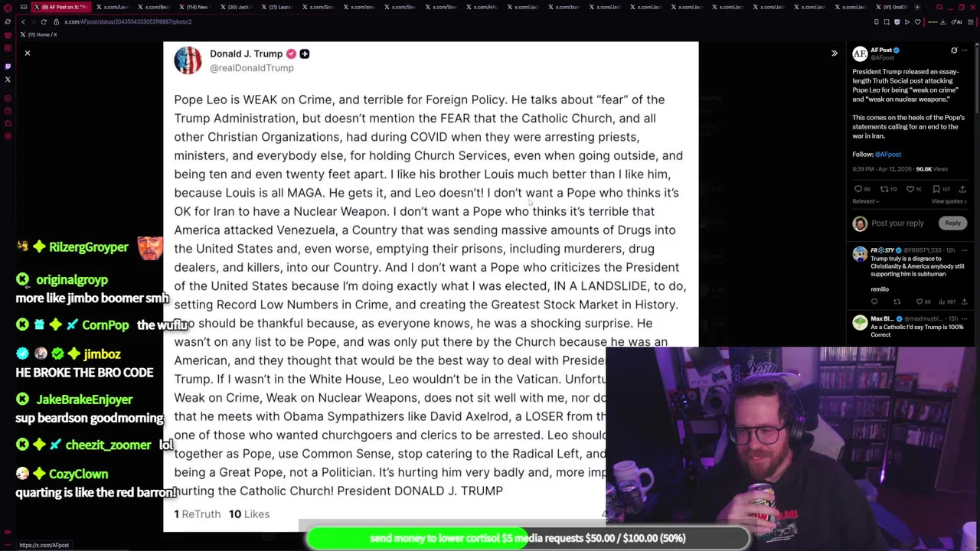Screen dimensions: 980x551
Task: Click the Grok icon on the AF Post tweet
Action: click(x=954, y=51)
